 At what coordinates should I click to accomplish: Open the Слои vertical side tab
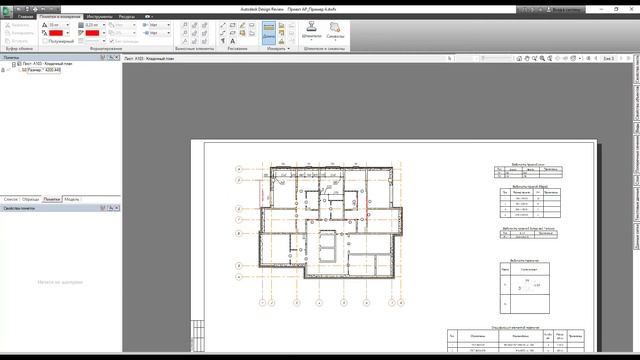pos(637,180)
